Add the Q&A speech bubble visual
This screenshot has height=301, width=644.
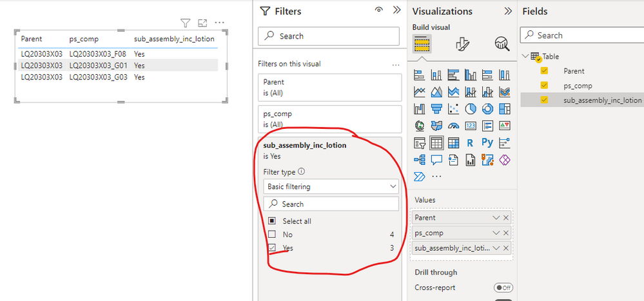coord(436,160)
